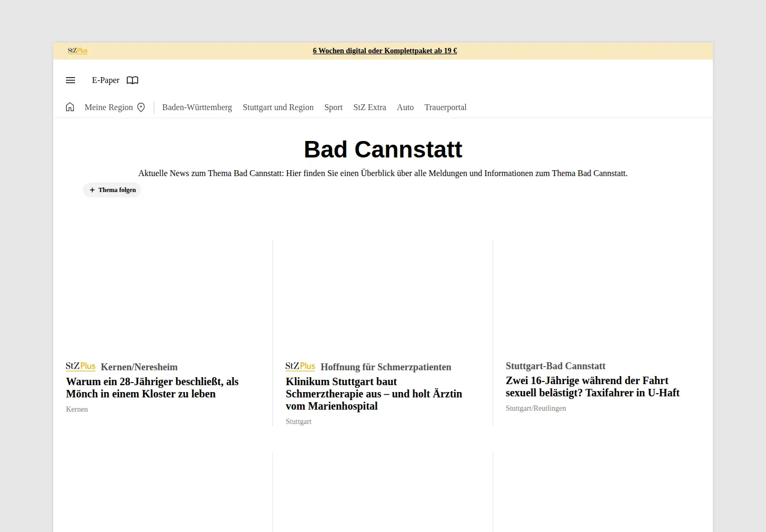Click the Stuttgart/Reutlingen location label
This screenshot has width=766, height=532.
tap(536, 408)
